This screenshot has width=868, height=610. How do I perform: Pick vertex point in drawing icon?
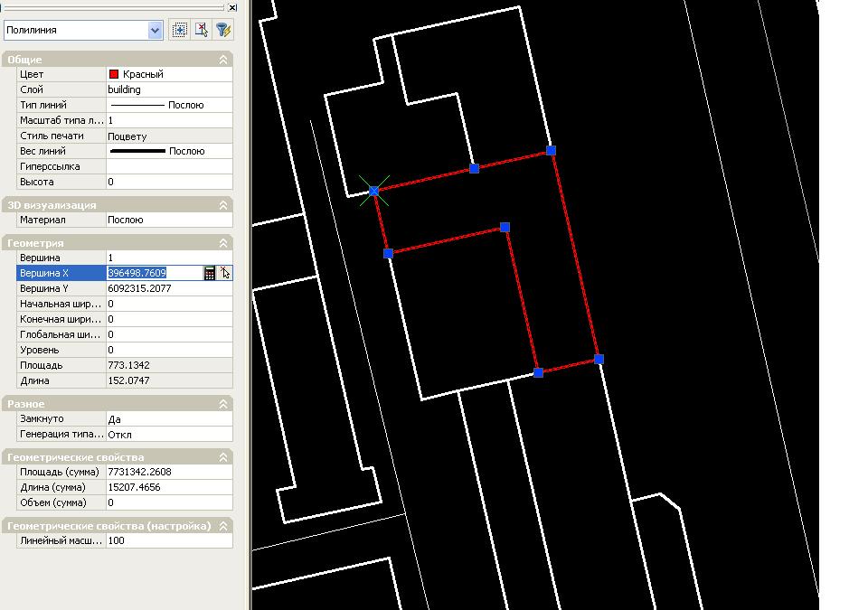(x=224, y=273)
